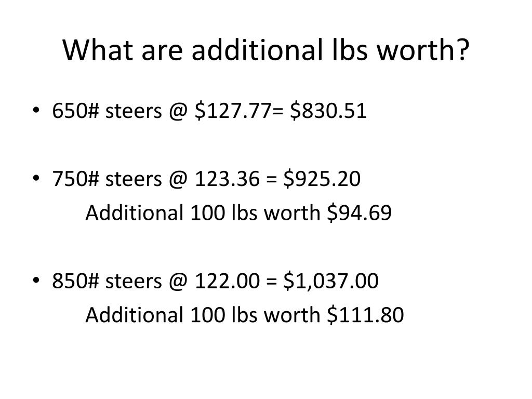Select the $111.80 amount
532x399 pixels.
point(365,315)
